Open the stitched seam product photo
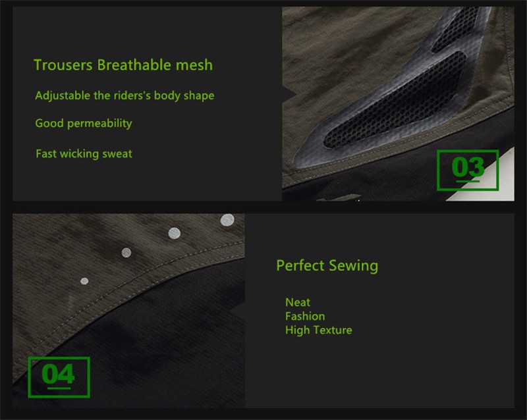527x420 pixels. 128,311
